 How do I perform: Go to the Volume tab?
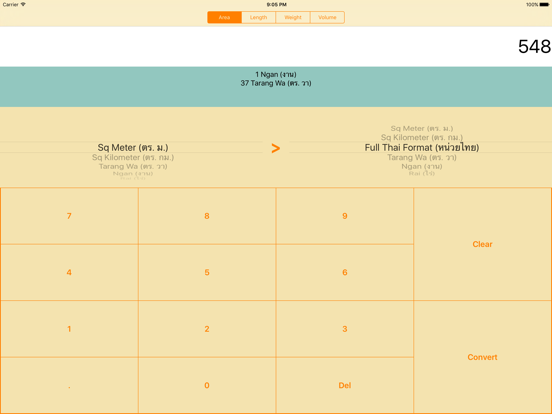pos(327,17)
